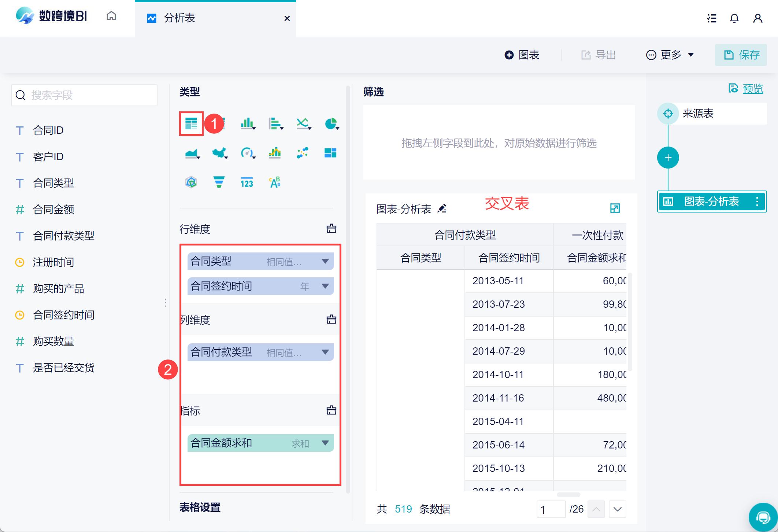778x532 pixels.
Task: Expand dropdown of 合同金额求和 indicator
Action: tap(325, 443)
